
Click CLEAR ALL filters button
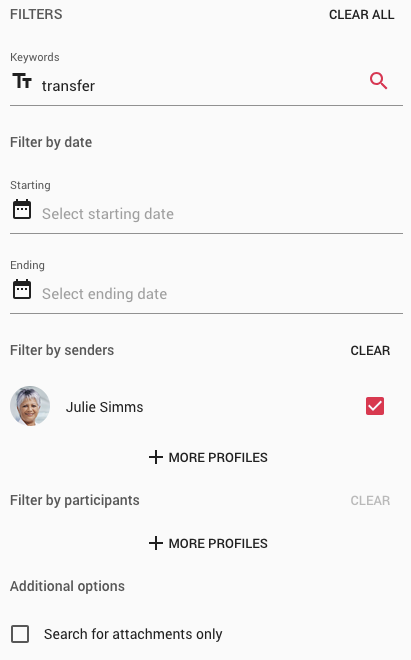click(361, 15)
